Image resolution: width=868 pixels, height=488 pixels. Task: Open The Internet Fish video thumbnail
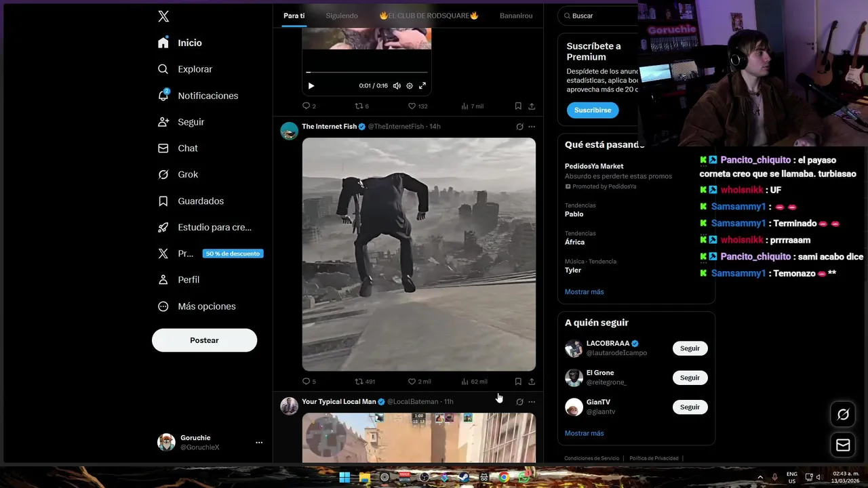coord(419,254)
